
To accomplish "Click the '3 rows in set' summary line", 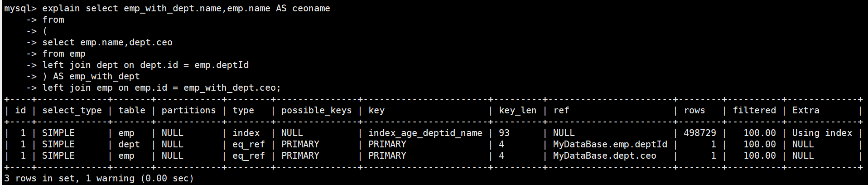I will tap(99, 179).
